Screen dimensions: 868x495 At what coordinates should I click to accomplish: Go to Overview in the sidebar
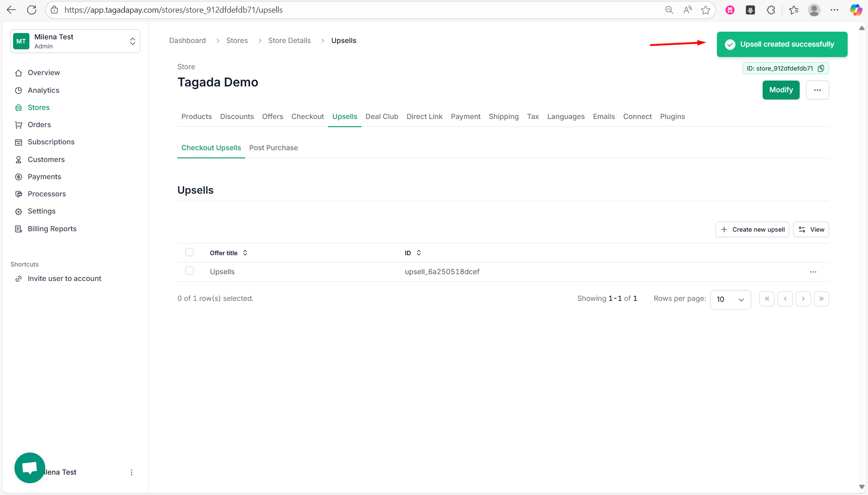(x=43, y=72)
